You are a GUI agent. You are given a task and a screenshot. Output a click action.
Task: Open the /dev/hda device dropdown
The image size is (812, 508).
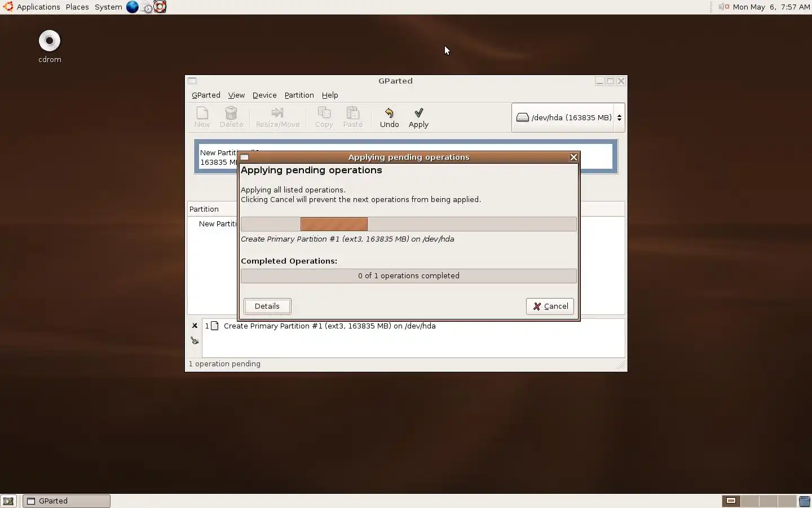[x=568, y=117]
